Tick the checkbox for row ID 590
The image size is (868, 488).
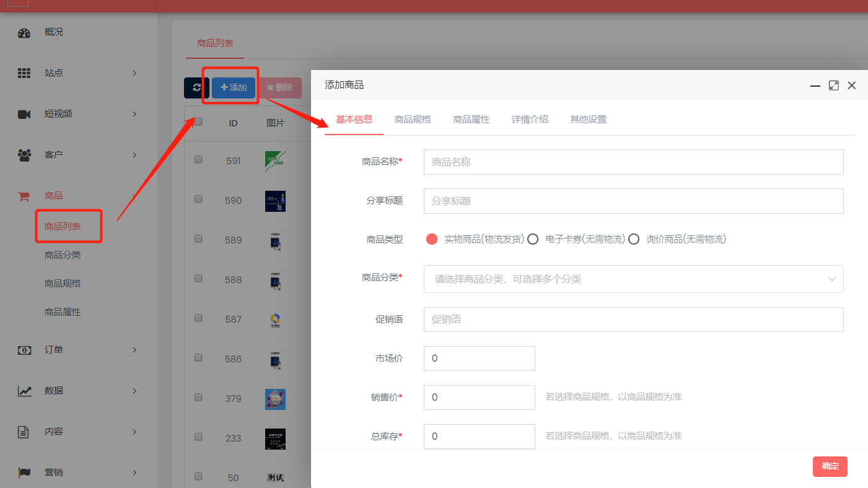point(198,199)
